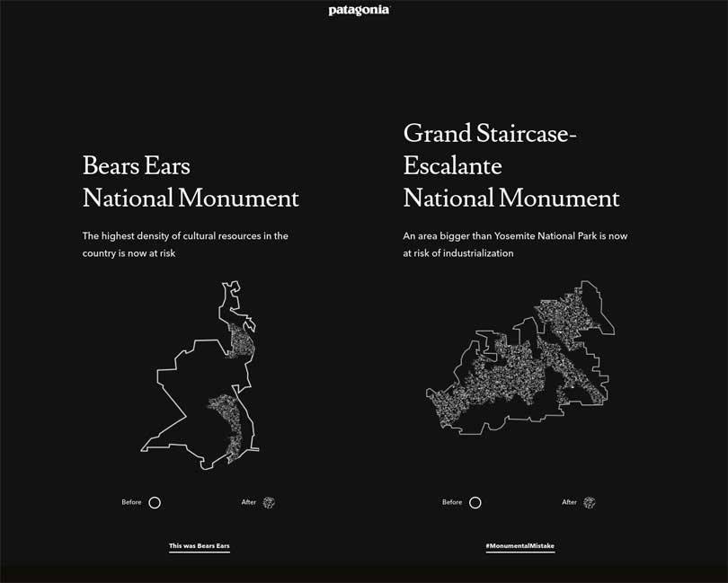Click the Patagonia logo at top
The width and height of the screenshot is (728, 583).
(x=359, y=10)
